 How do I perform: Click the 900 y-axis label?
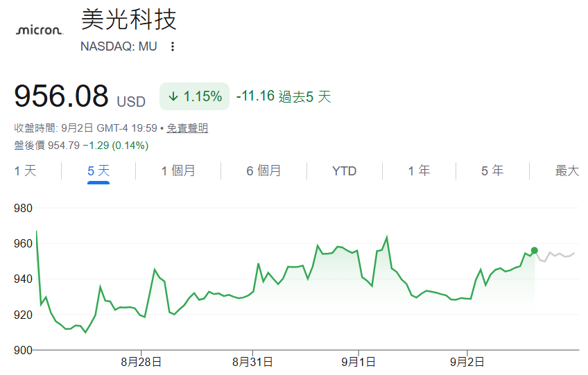click(x=23, y=350)
